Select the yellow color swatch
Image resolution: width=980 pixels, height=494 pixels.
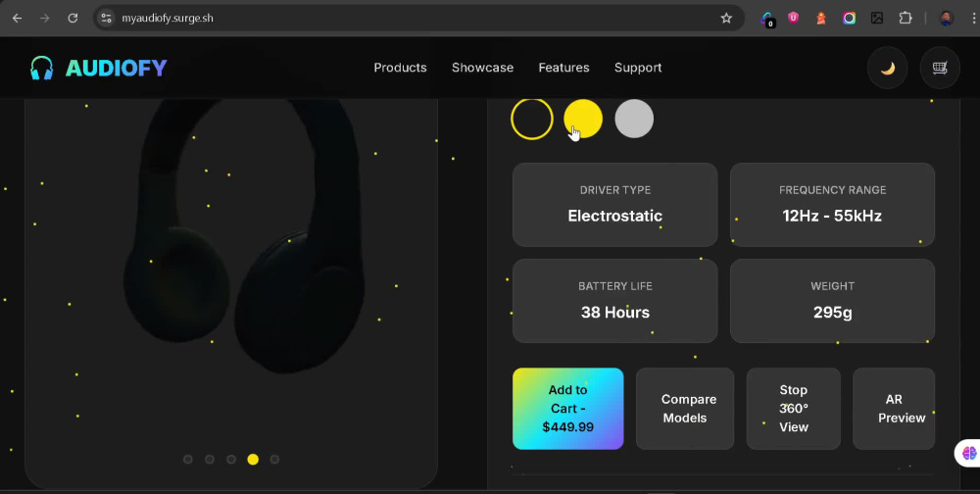point(583,119)
